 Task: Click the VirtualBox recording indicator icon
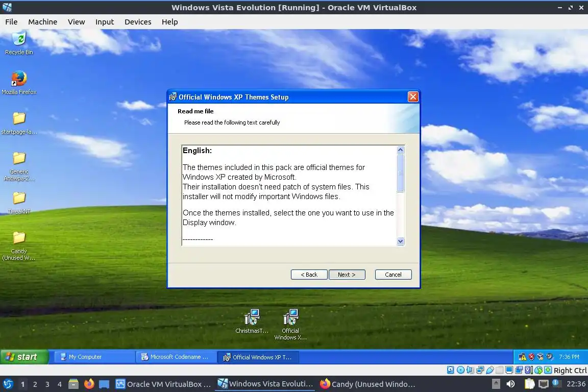pyautogui.click(x=519, y=370)
